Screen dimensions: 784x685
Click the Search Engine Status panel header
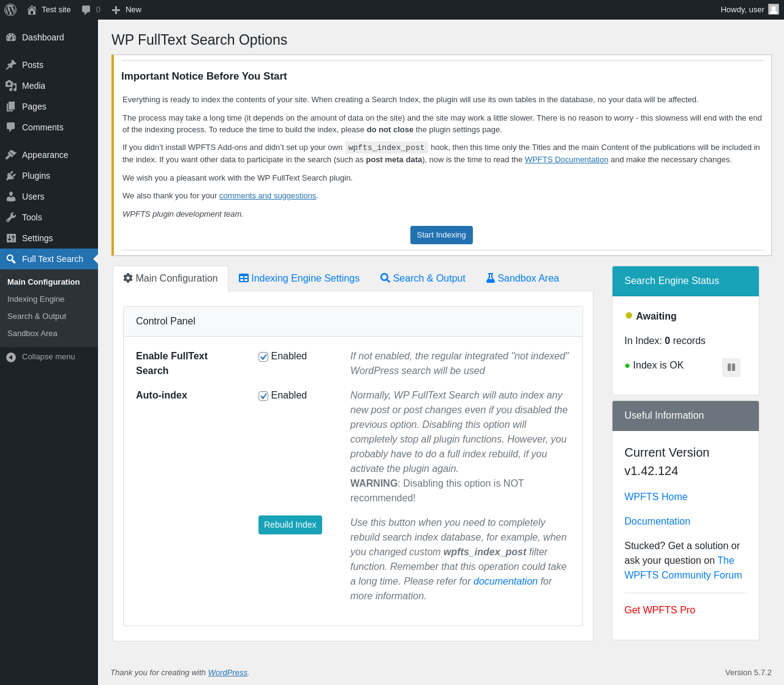click(x=685, y=281)
